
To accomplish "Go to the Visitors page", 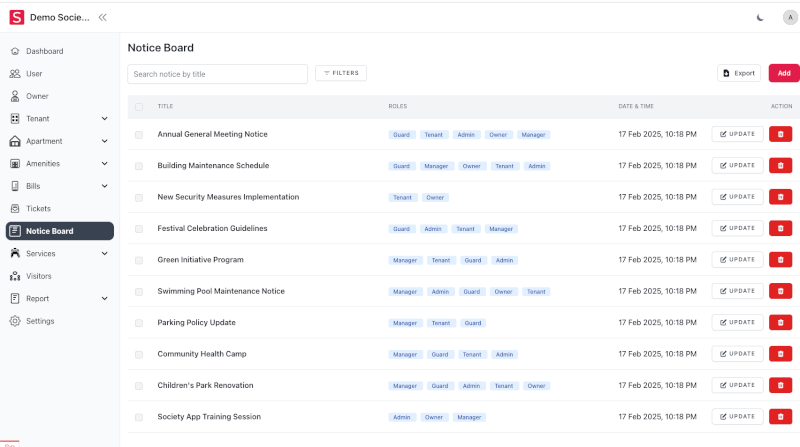I will (x=38, y=276).
